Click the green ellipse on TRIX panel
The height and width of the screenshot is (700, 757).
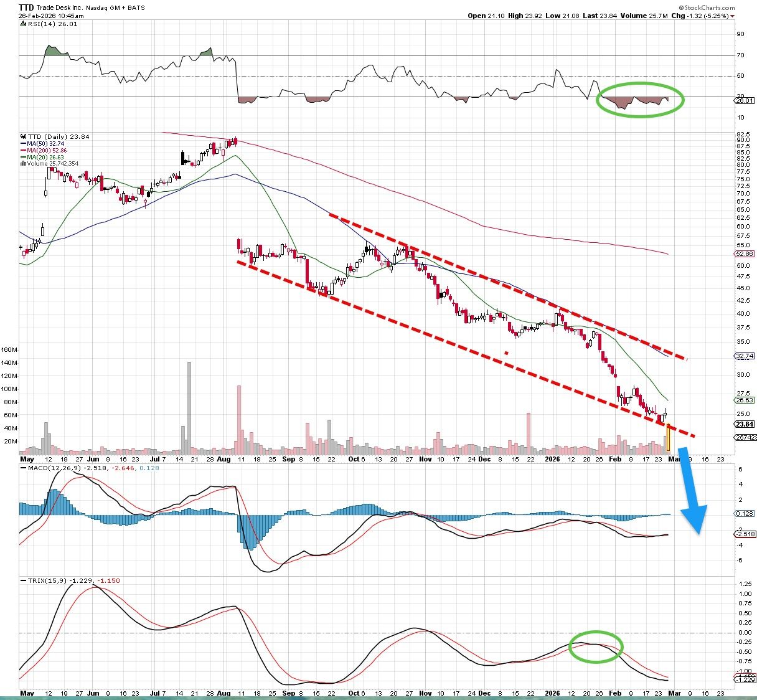click(595, 646)
